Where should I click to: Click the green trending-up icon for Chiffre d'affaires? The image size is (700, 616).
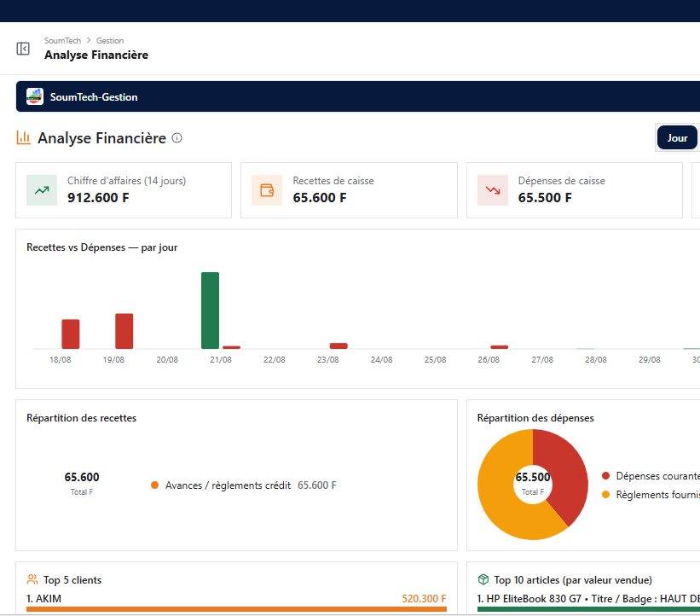pyautogui.click(x=42, y=190)
